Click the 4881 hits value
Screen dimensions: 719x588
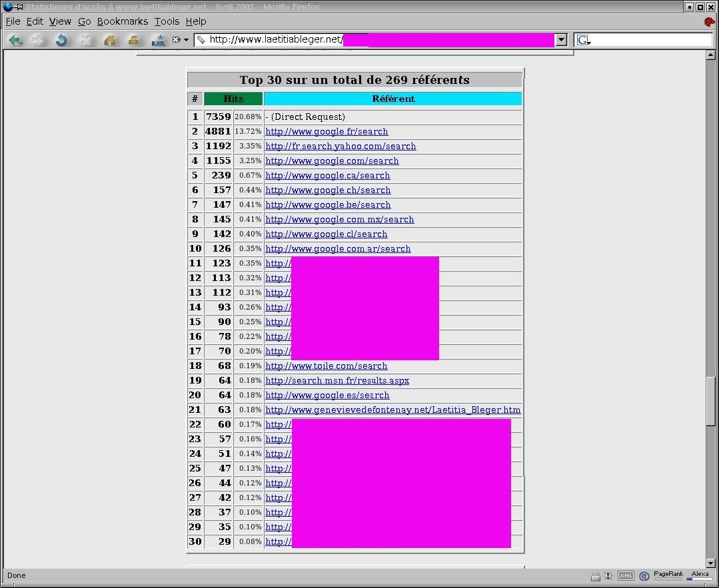click(x=219, y=132)
